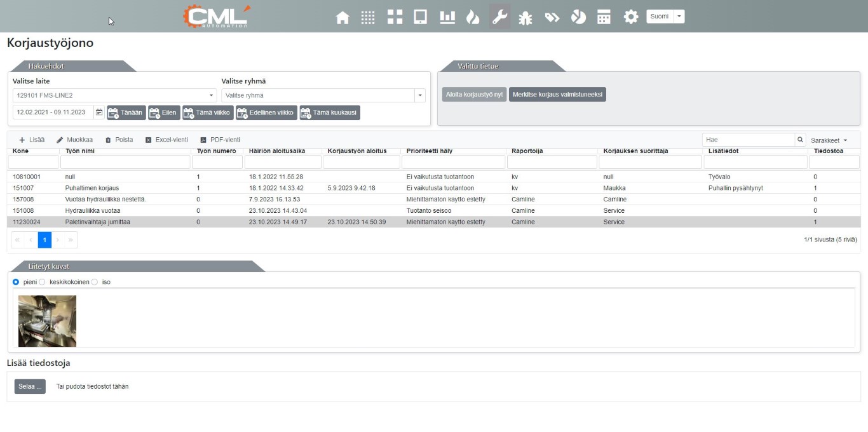Go to the home page icon
The width and height of the screenshot is (868, 432).
pos(342,17)
